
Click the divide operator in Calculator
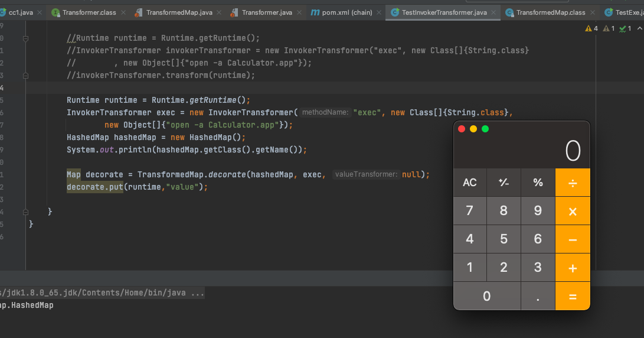[573, 182]
